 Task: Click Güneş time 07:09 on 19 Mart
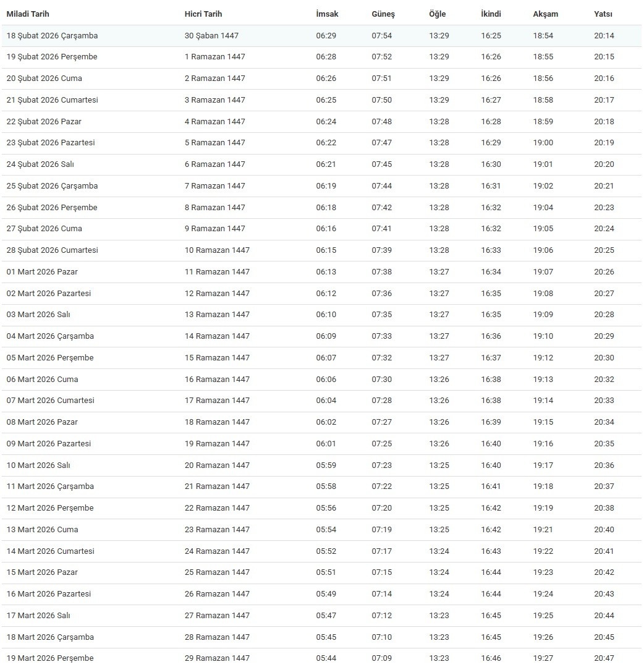click(x=382, y=658)
